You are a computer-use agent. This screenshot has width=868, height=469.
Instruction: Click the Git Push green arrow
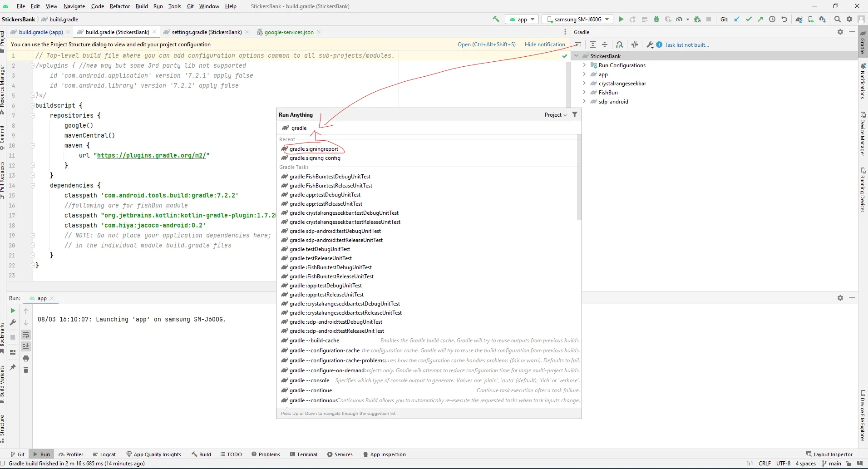(760, 19)
